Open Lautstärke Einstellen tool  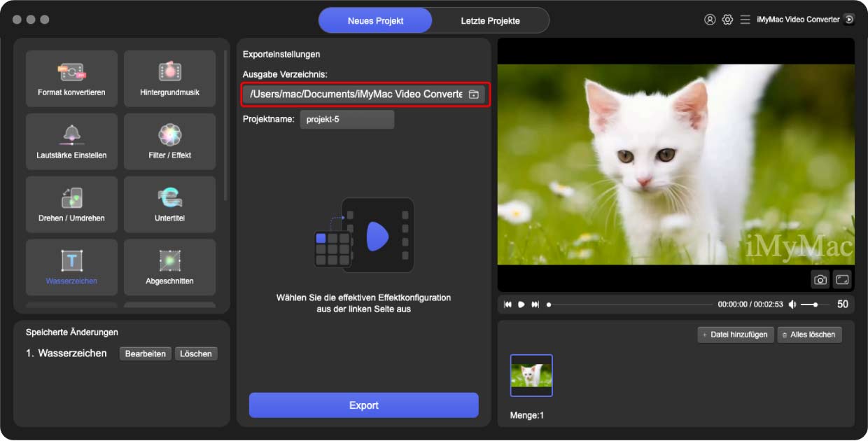click(x=71, y=141)
